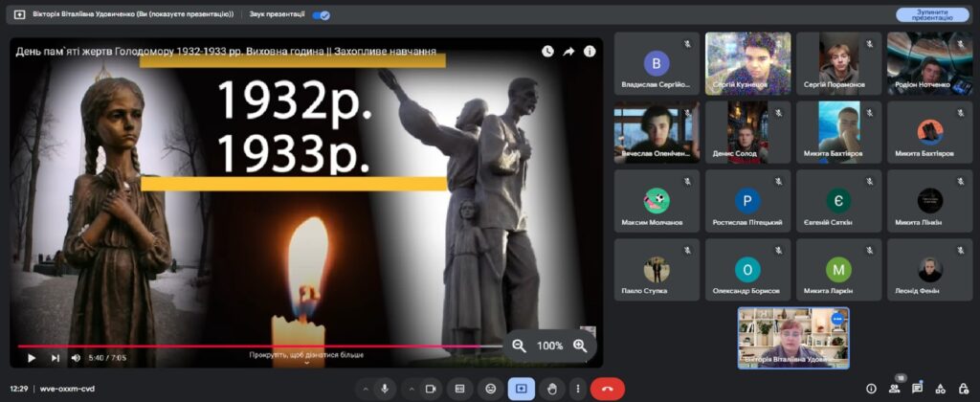Open more options three-dot menu
The width and height of the screenshot is (980, 402).
(578, 389)
